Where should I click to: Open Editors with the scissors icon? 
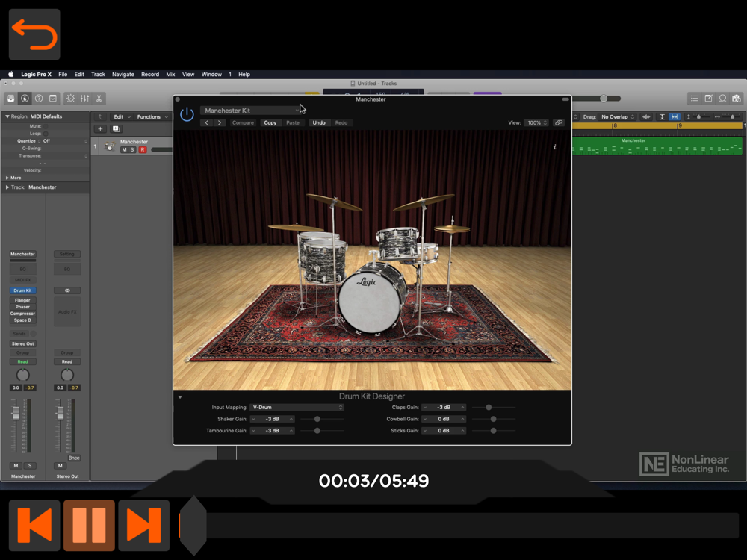pos(99,99)
